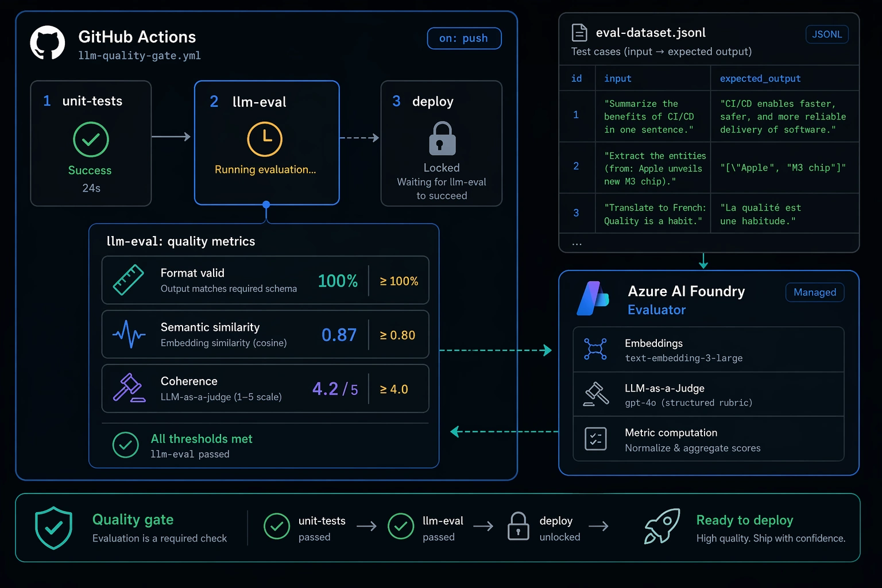This screenshot has width=882, height=588.
Task: Click the GitHub Actions title
Action: (137, 37)
